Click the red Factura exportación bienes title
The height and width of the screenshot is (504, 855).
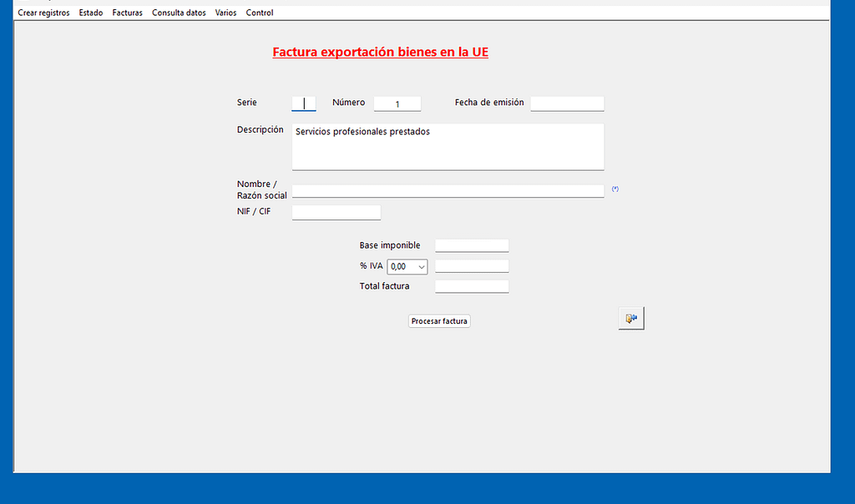point(381,52)
